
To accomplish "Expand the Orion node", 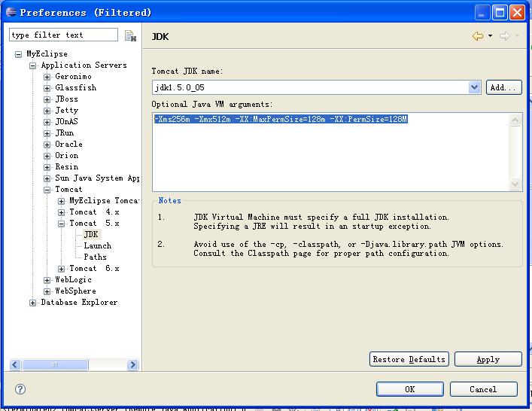I will click(x=47, y=156).
